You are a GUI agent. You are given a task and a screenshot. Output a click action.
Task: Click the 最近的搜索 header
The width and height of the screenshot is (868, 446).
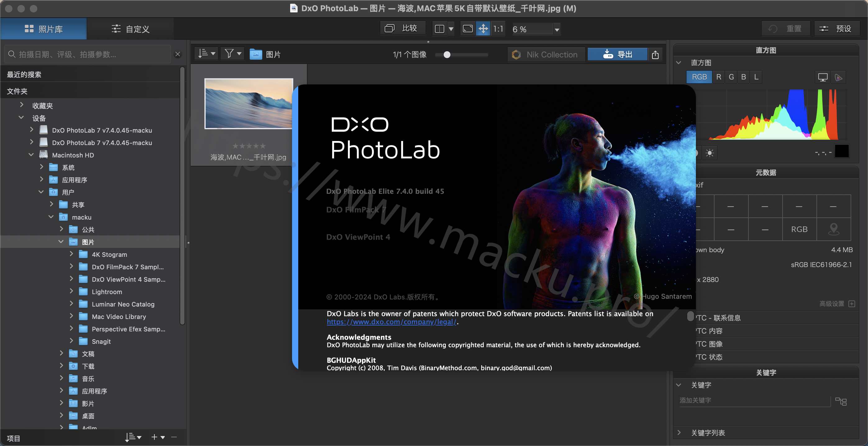click(90, 75)
